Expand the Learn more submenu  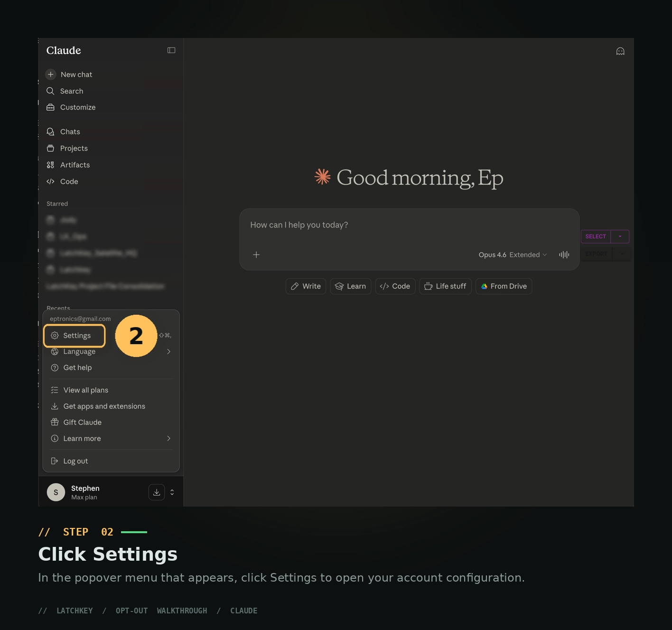click(168, 439)
